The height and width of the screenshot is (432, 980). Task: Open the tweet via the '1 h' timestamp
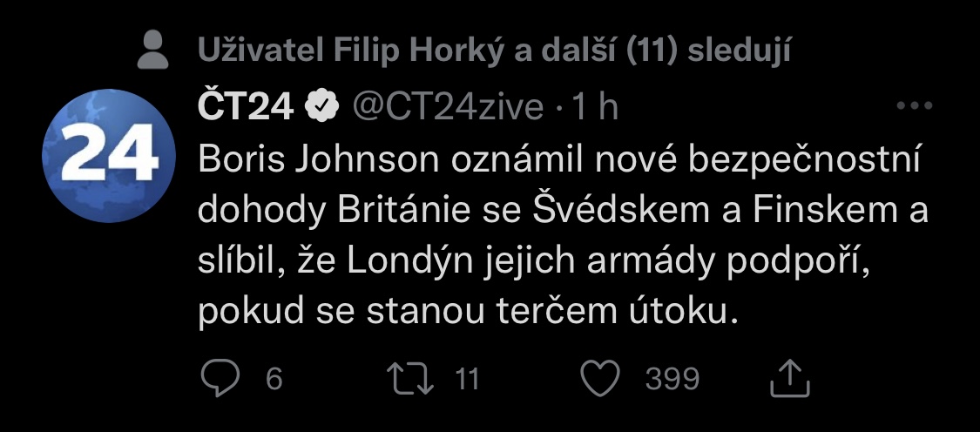click(592, 107)
